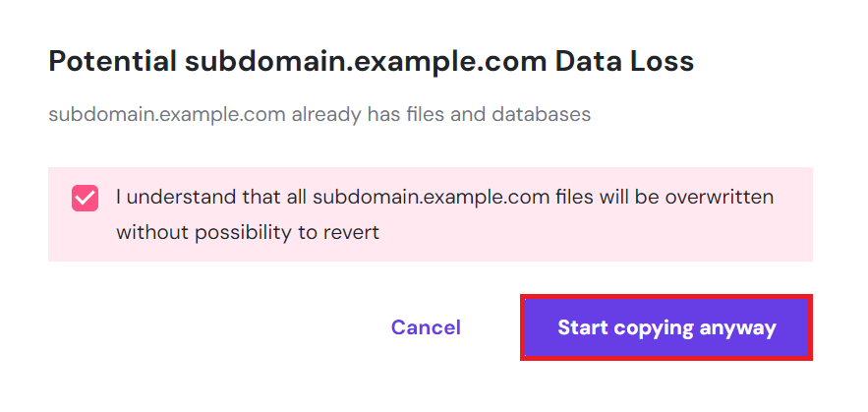The image size is (868, 412).
Task: Start copying despite the data loss warning
Action: click(x=666, y=327)
